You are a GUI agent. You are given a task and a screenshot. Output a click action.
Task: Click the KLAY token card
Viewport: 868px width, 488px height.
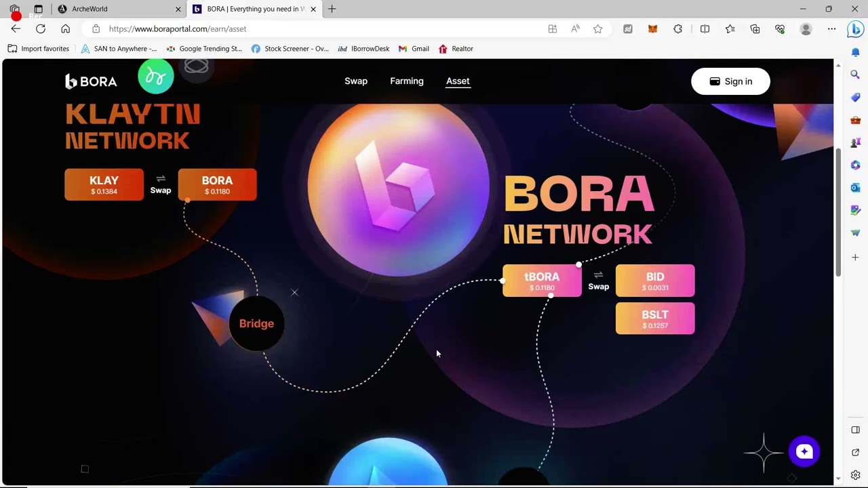pyautogui.click(x=104, y=184)
